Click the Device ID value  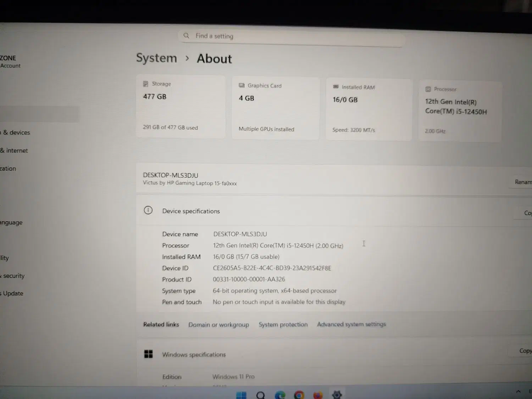point(272,268)
